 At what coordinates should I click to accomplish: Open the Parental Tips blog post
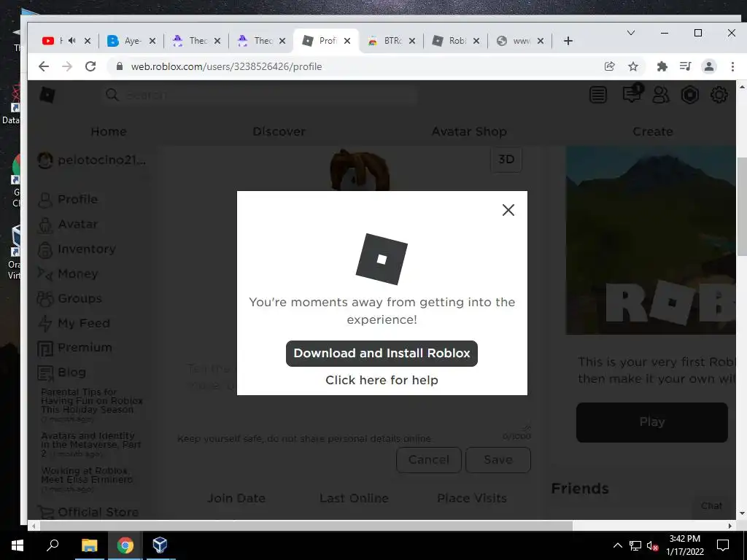pyautogui.click(x=91, y=400)
